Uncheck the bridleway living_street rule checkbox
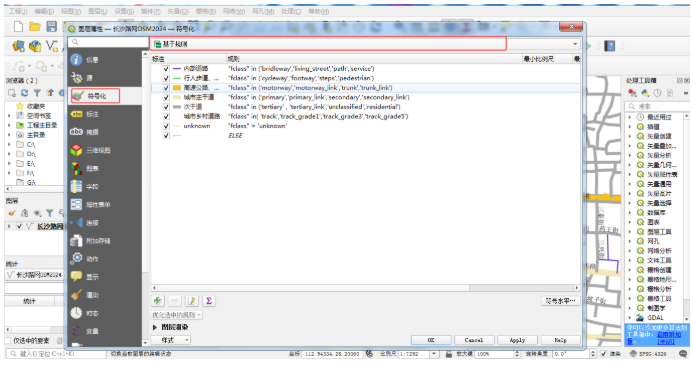 tap(166, 68)
